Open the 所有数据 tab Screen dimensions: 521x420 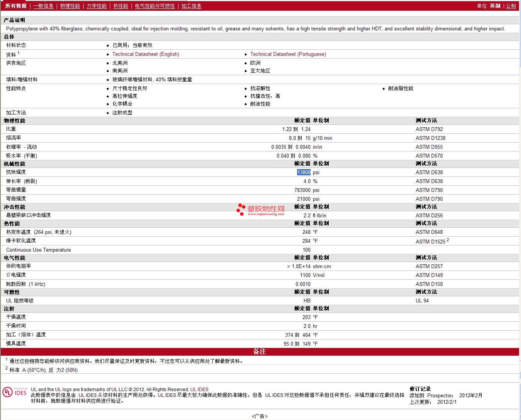[16, 6]
